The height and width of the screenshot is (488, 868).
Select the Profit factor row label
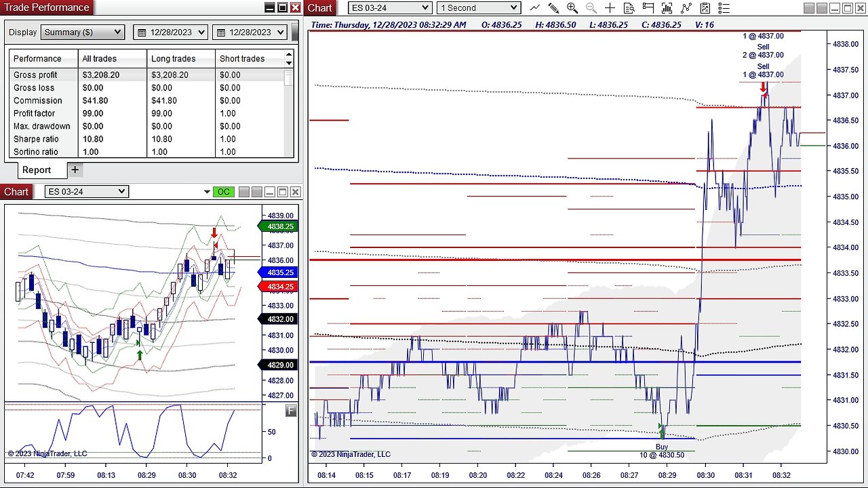[x=35, y=113]
